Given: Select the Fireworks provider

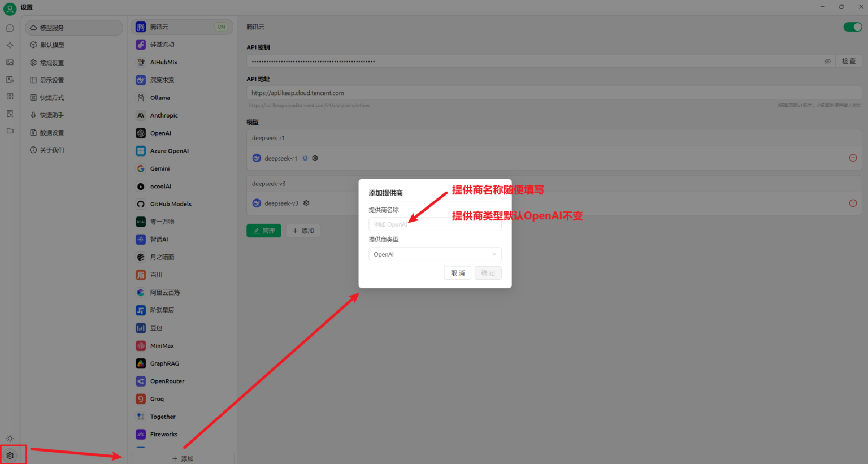Looking at the screenshot, I should tap(182, 435).
